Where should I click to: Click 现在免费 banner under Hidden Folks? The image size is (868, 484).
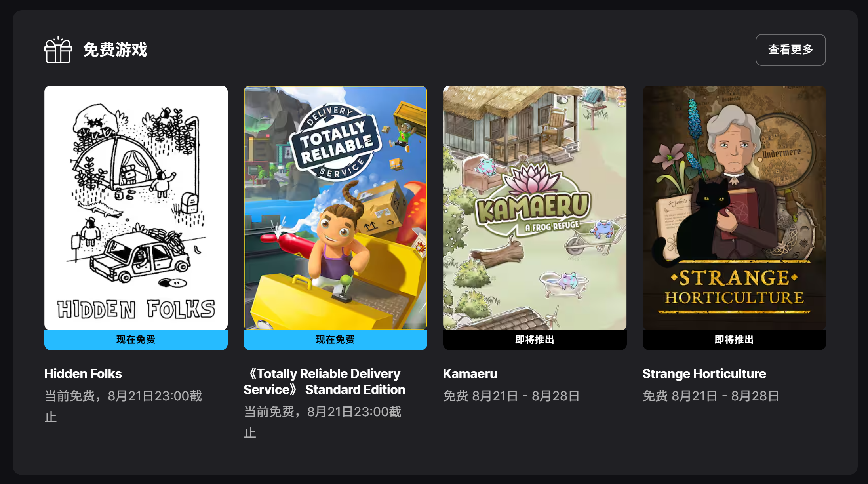[136, 339]
